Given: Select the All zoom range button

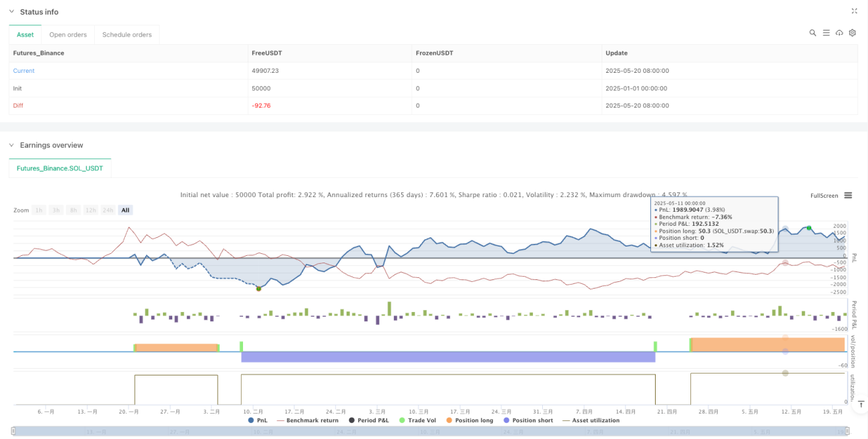Looking at the screenshot, I should pos(125,210).
